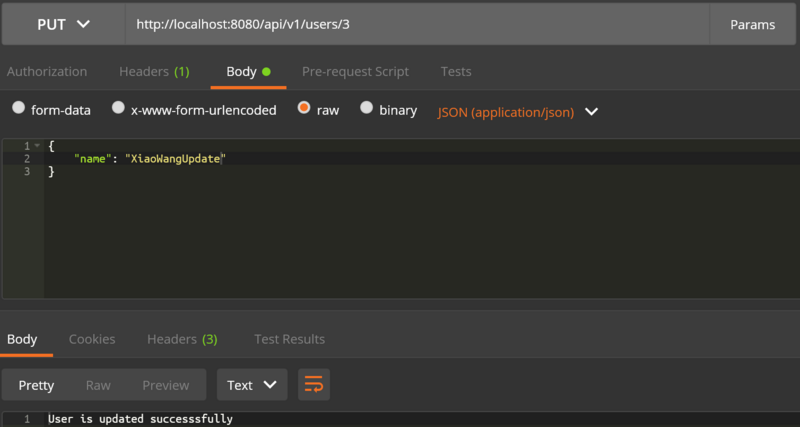The width and height of the screenshot is (800, 427).
Task: Expand the JSON (application/json) type dropdown
Action: click(518, 112)
